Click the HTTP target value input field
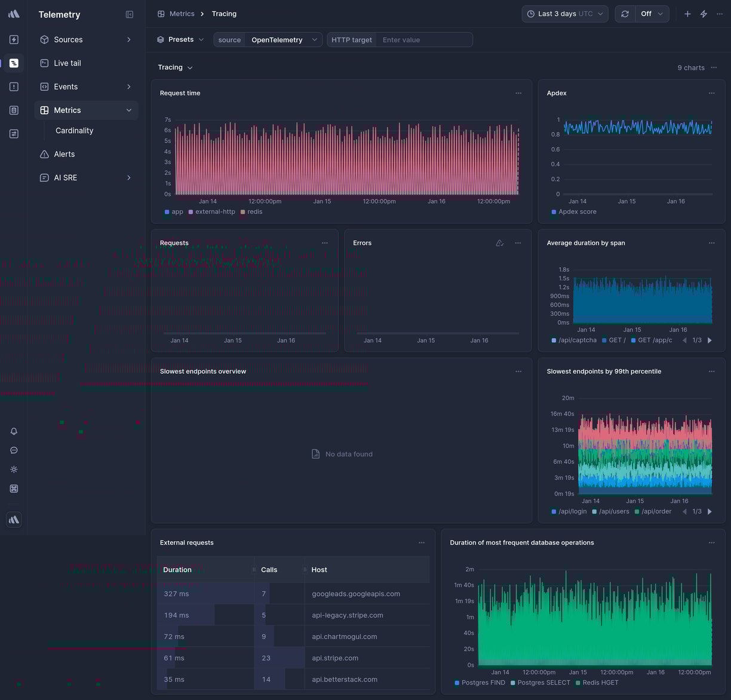Viewport: 731px width, 700px height. (x=424, y=39)
